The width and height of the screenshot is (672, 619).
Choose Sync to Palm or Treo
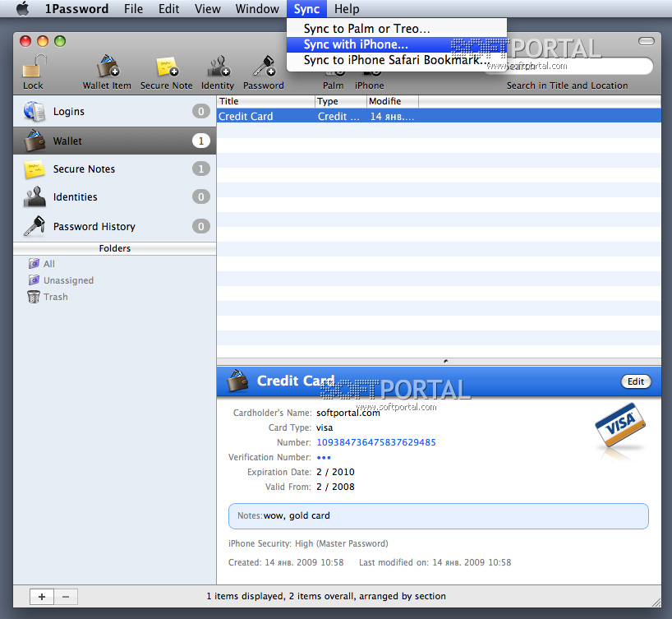coord(397,29)
